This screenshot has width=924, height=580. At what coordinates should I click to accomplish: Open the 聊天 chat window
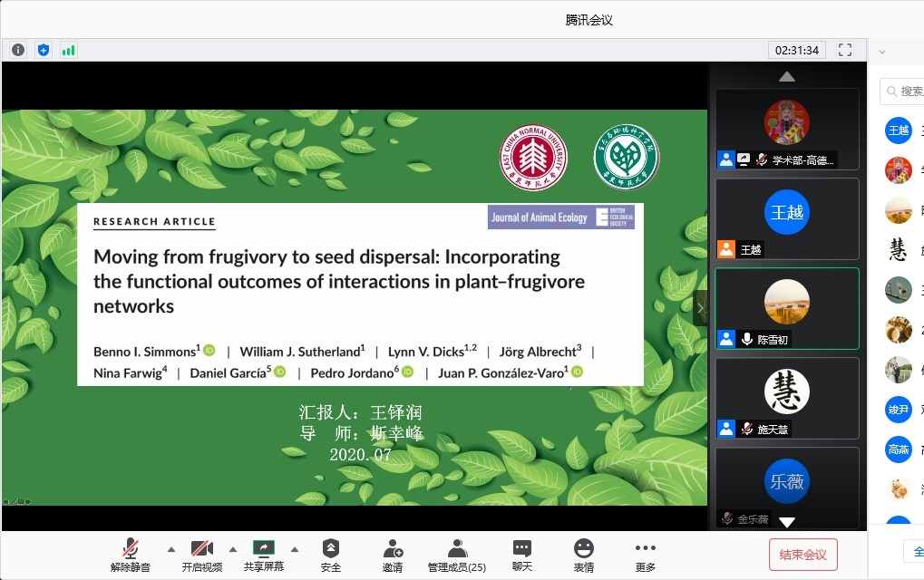522,555
